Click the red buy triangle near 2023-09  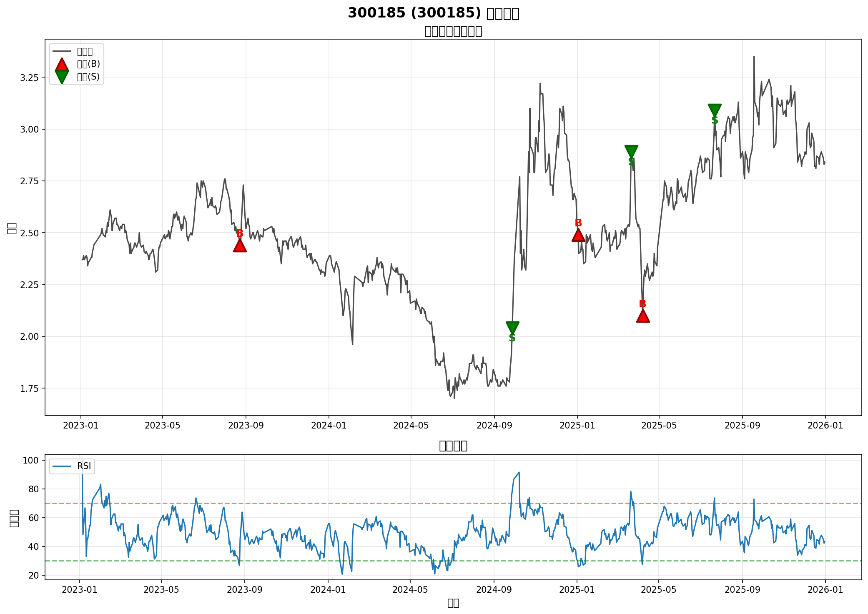240,246
